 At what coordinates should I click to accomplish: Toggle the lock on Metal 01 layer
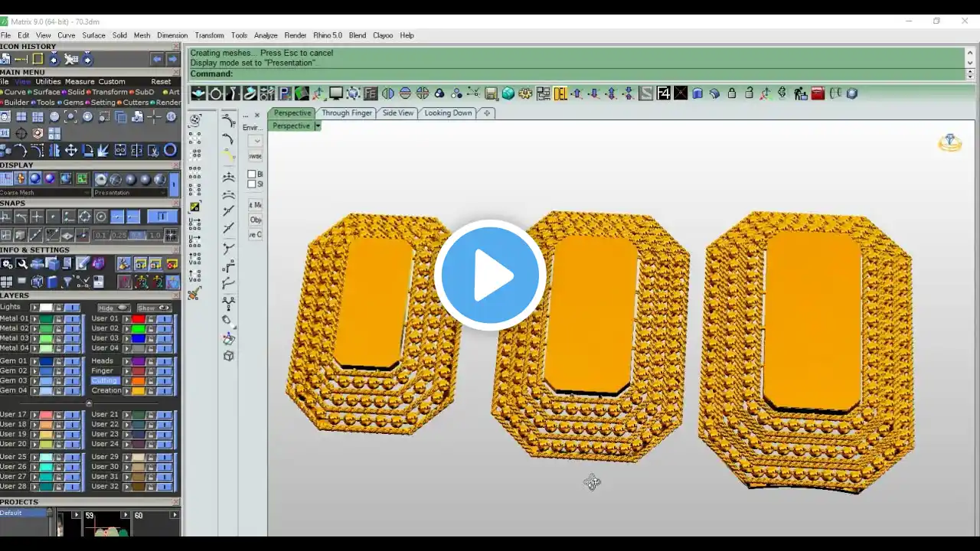[x=58, y=319]
